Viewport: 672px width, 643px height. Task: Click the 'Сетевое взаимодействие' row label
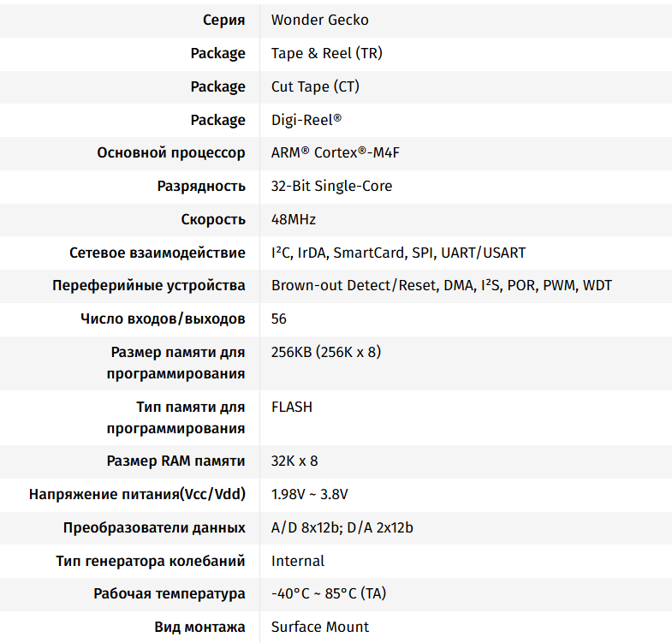click(158, 253)
